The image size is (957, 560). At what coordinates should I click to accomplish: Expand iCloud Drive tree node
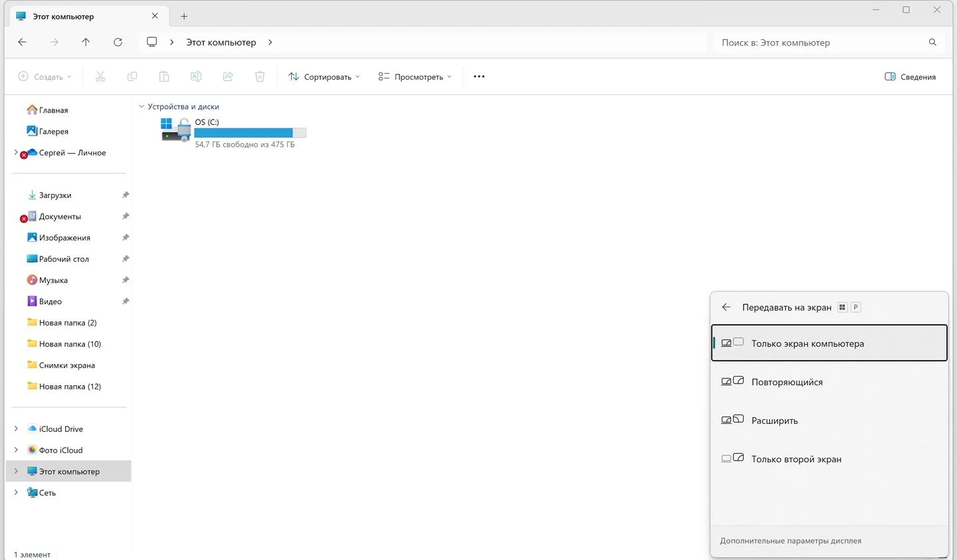coord(16,428)
